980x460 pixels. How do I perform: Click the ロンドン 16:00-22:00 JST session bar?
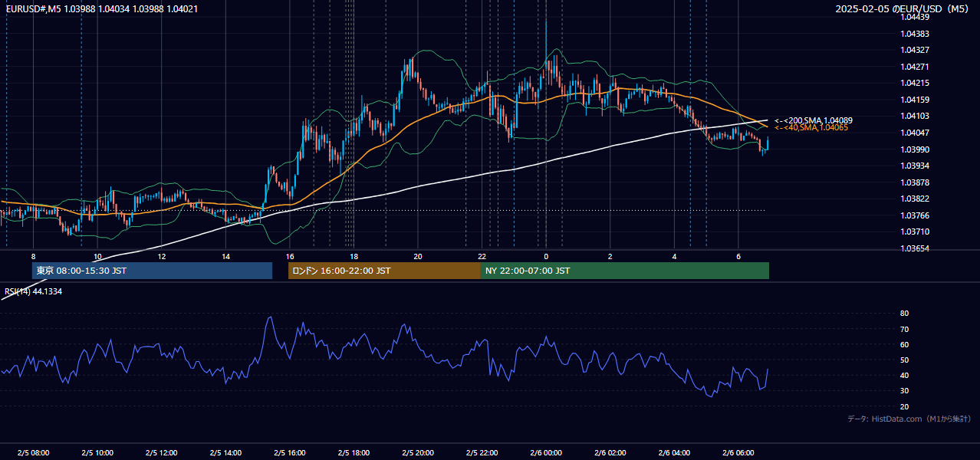click(x=384, y=271)
